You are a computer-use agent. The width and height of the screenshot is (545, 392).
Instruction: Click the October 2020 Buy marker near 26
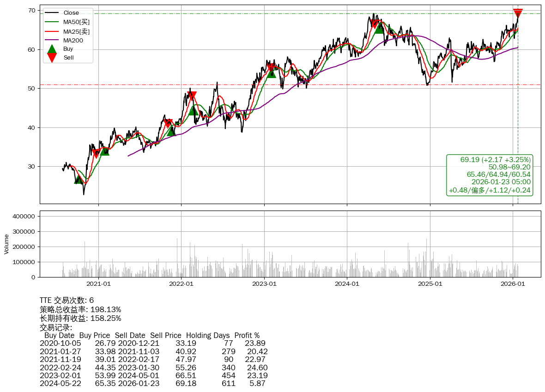pyautogui.click(x=79, y=179)
